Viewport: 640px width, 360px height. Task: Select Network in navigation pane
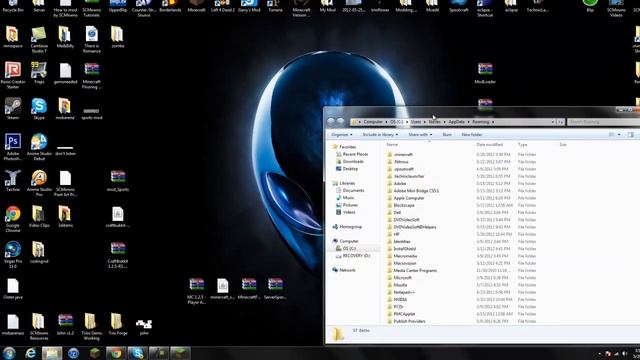[344, 270]
